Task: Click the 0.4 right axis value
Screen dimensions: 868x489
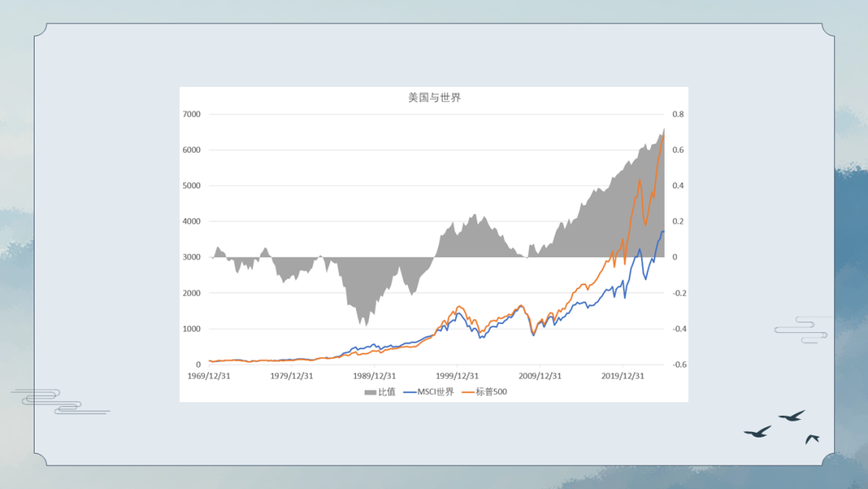Action: tap(678, 186)
